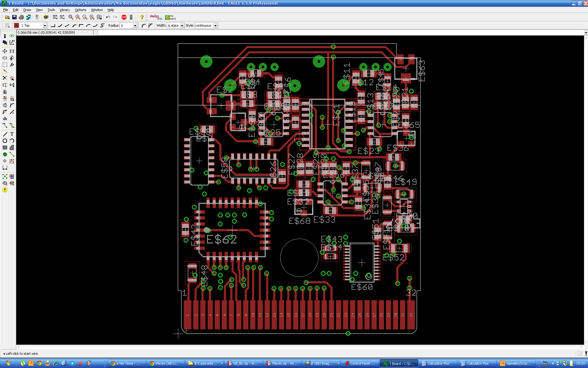
Task: Open the Tools menu
Action: point(51,10)
